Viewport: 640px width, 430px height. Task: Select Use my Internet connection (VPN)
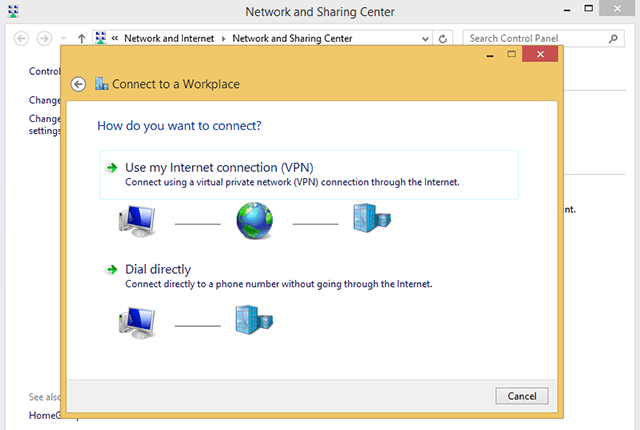click(309, 175)
